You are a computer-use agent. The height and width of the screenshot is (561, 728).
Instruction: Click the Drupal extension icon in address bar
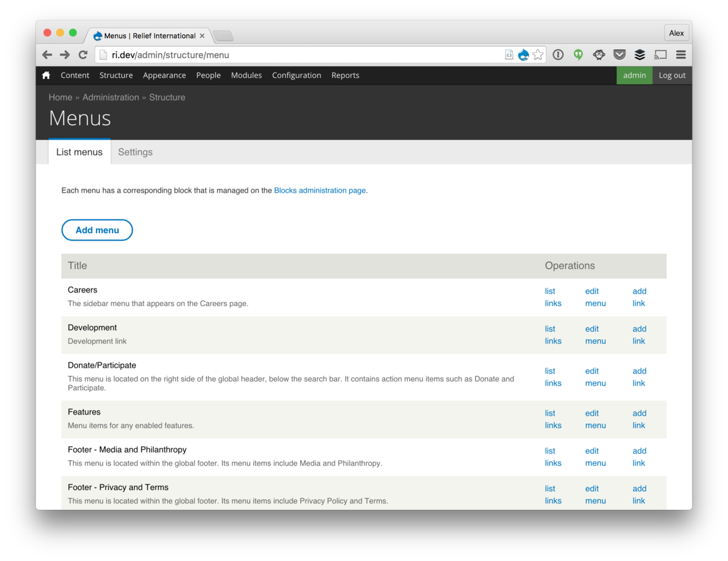[523, 55]
